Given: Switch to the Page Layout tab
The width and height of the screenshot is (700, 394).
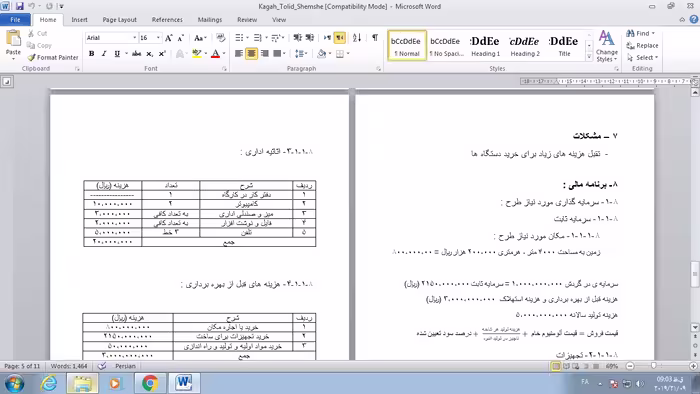Looking at the screenshot, I should [x=120, y=20].
